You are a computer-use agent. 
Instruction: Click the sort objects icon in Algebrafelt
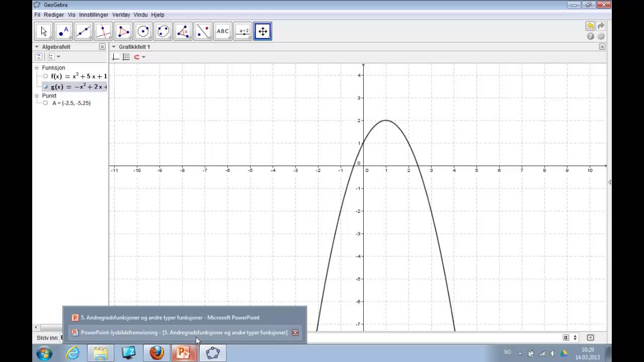(51, 57)
